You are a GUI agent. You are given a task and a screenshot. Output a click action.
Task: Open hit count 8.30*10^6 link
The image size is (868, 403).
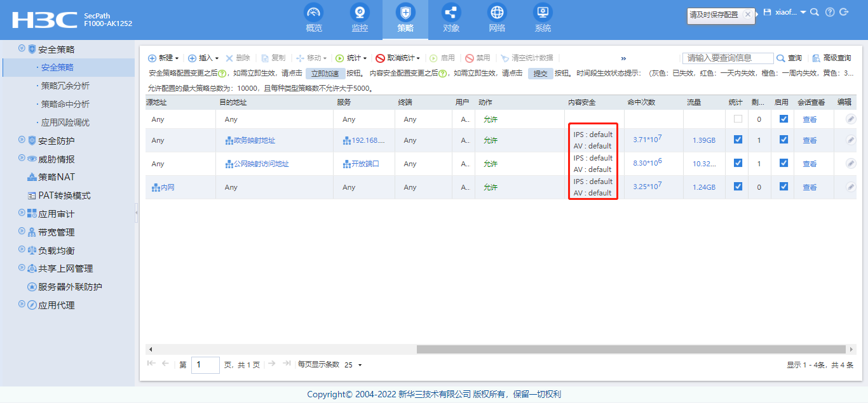click(648, 163)
